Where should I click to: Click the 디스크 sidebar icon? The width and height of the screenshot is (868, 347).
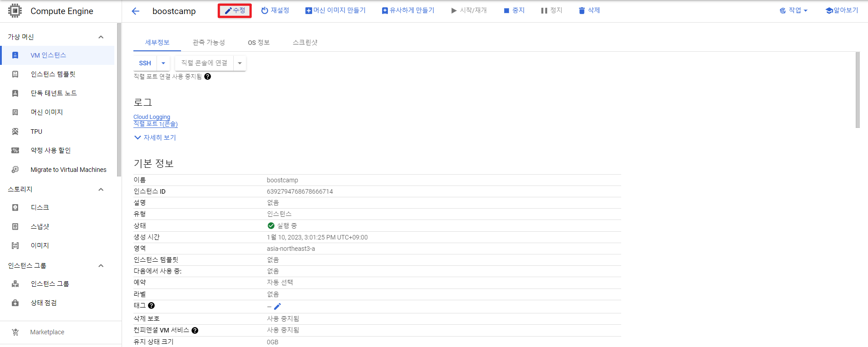[x=15, y=208]
